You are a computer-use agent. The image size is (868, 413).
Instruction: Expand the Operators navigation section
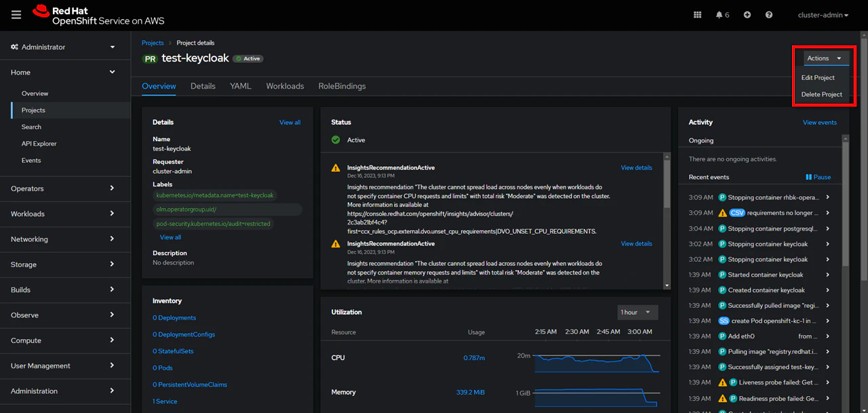pyautogui.click(x=65, y=189)
